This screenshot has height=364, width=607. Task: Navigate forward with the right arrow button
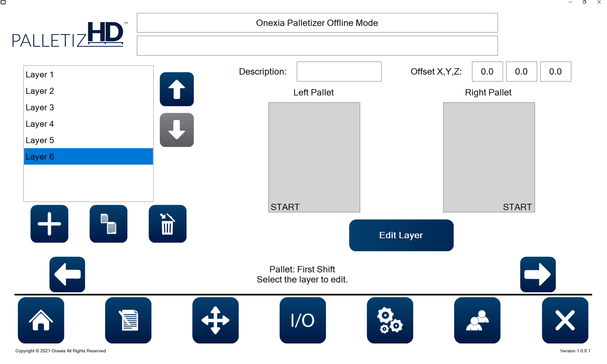point(538,274)
